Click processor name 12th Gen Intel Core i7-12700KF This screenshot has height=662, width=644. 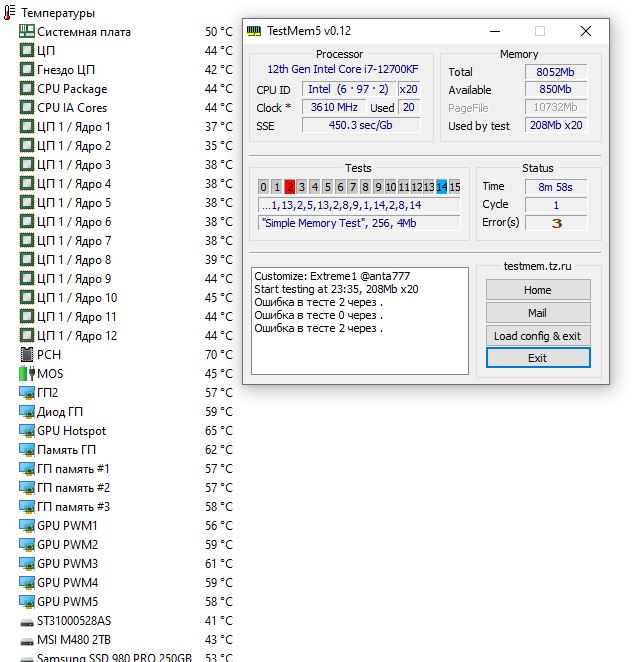342,69
